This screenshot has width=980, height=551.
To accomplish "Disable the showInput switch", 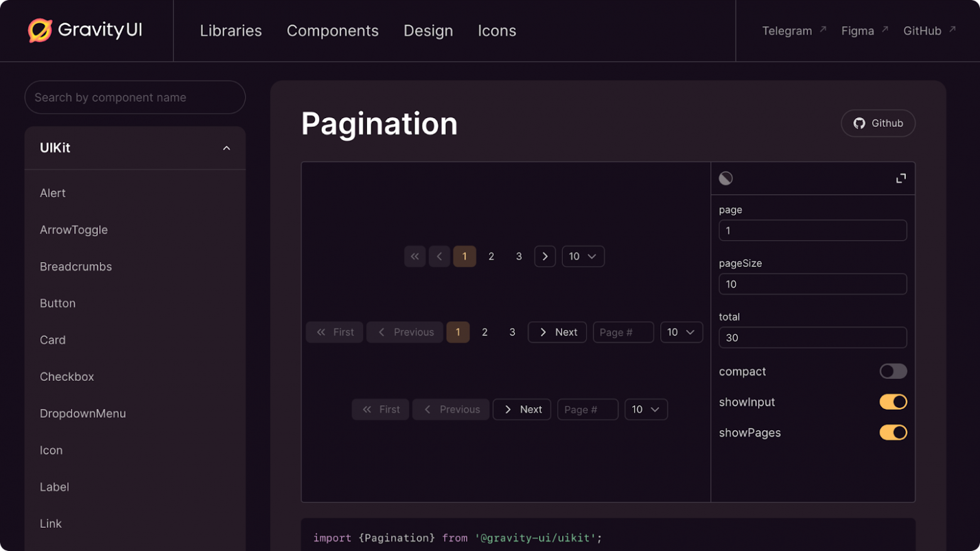I will (893, 401).
